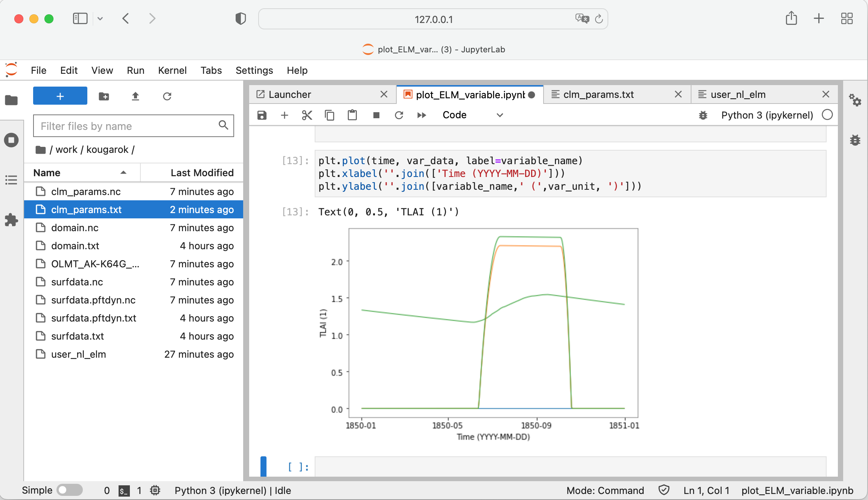Open the Code cell type dropdown

point(473,115)
